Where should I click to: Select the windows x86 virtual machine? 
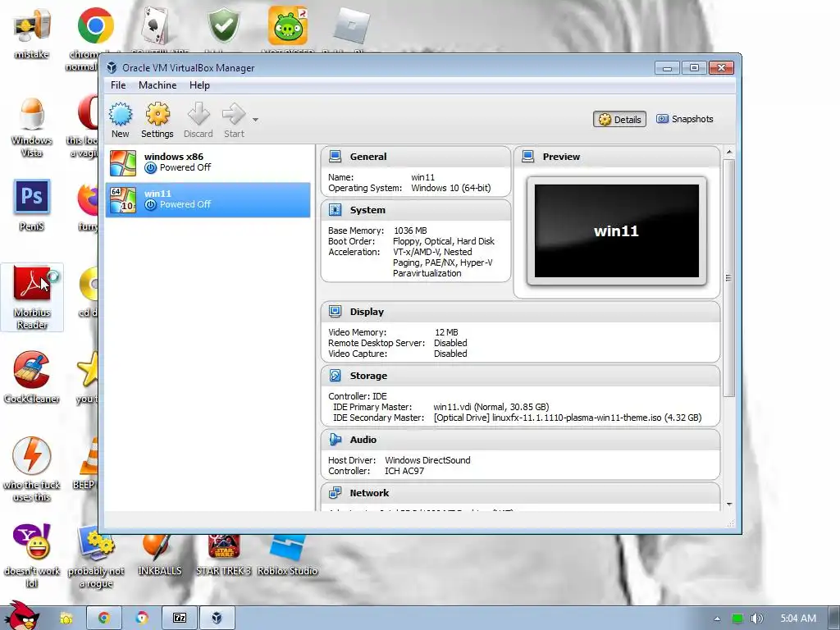(208, 163)
